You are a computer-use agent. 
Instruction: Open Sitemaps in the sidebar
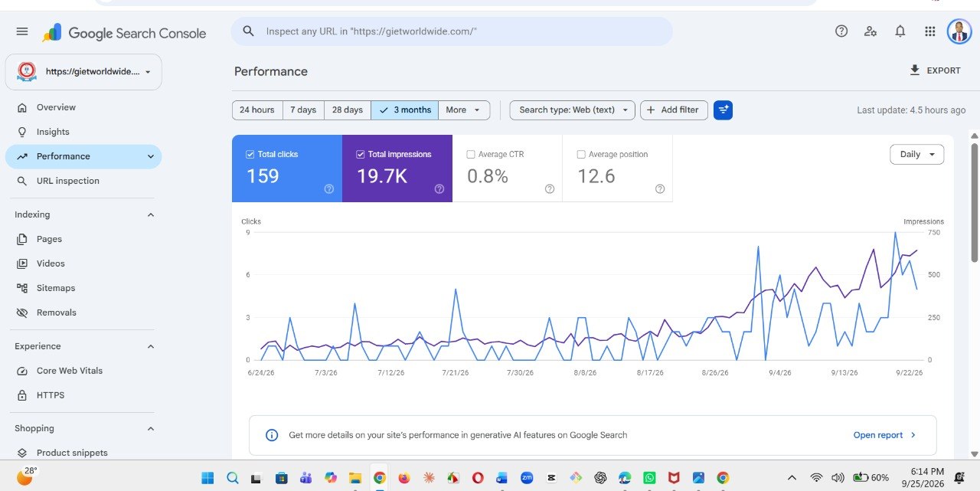[x=83, y=288]
